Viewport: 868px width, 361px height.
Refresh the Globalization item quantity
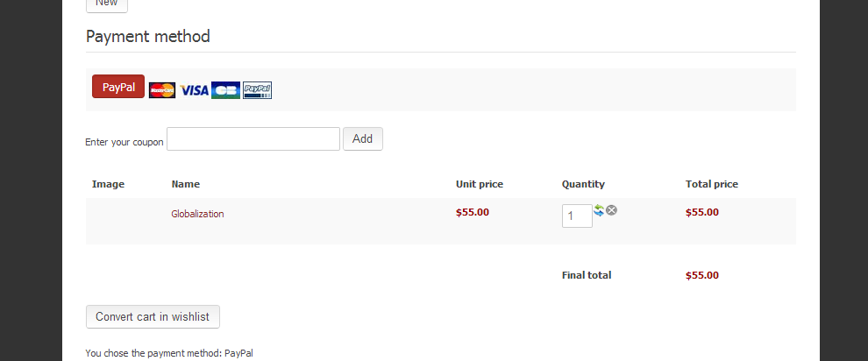[599, 210]
